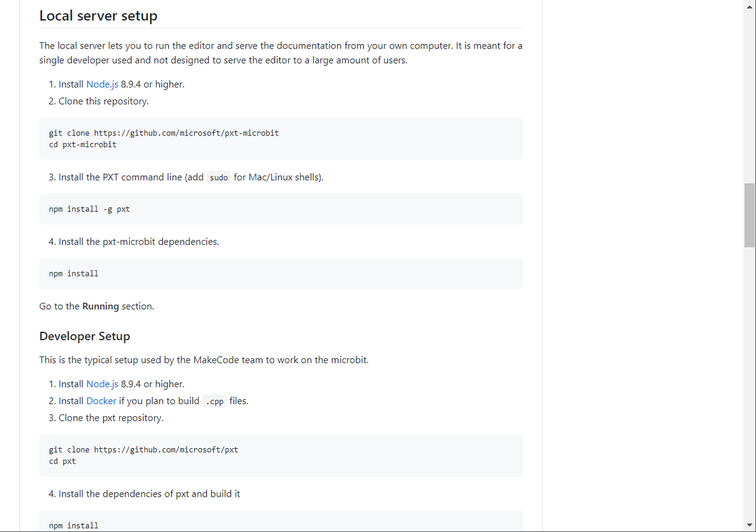Click the vertical scrollbar thumb
This screenshot has height=532, width=756.
click(750, 216)
